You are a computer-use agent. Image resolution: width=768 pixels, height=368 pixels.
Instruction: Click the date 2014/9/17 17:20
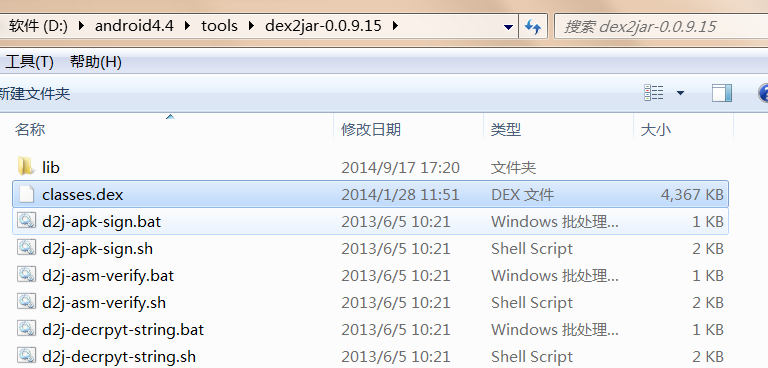[400, 168]
